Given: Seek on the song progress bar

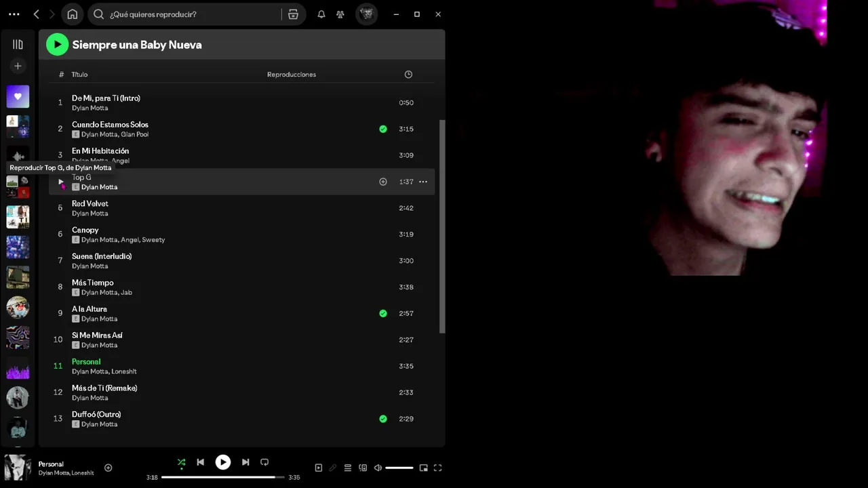Looking at the screenshot, I should click(x=222, y=477).
